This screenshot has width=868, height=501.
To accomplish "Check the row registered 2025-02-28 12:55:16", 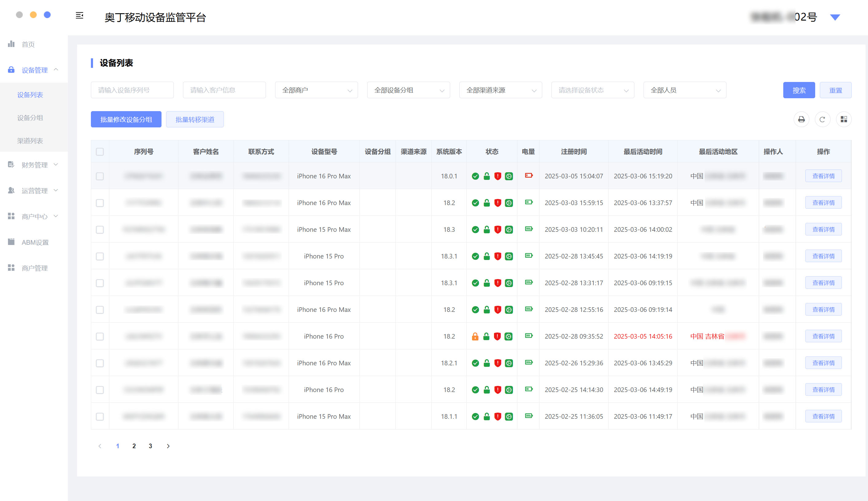I will pyautogui.click(x=100, y=310).
